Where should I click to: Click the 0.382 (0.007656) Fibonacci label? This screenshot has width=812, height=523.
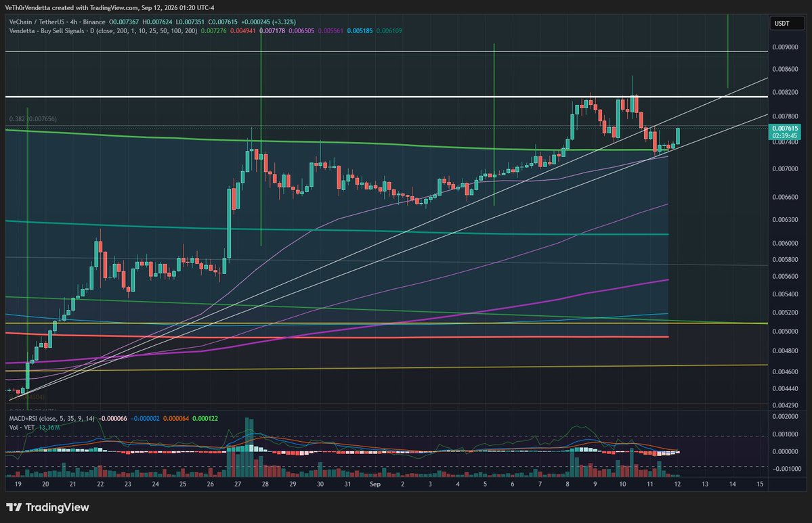click(33, 119)
